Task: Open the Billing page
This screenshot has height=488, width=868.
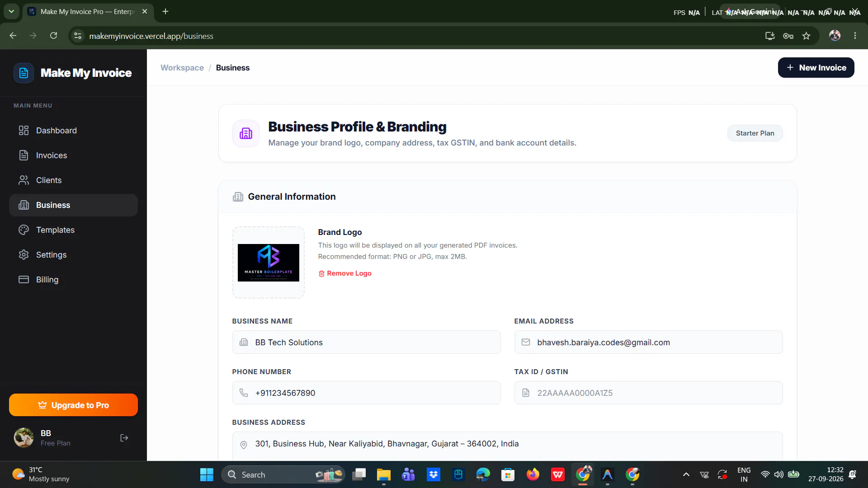Action: coord(73,280)
